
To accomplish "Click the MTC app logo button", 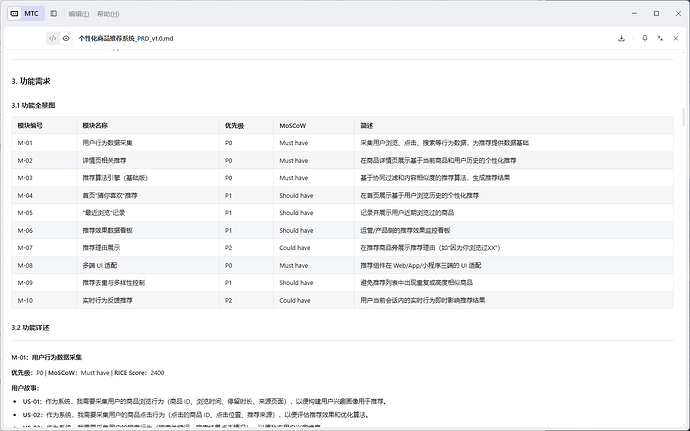I will tap(26, 14).
